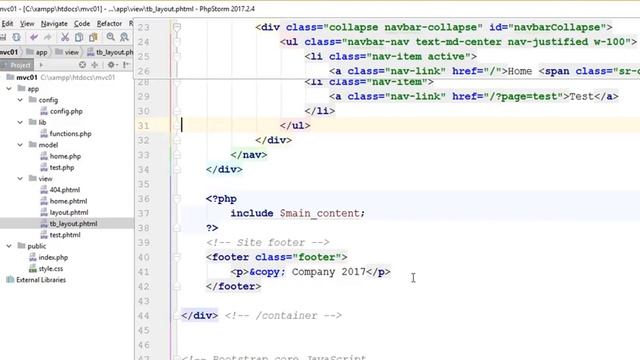Click view breadcrumb in navigation bar
Image resolution: width=640 pixels, height=360 pixels.
pyautogui.click(x=67, y=52)
